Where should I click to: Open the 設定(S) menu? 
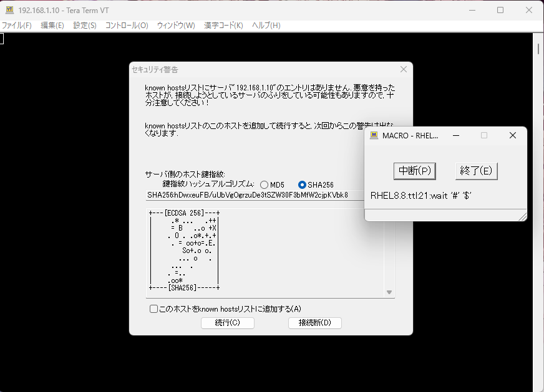pos(85,26)
